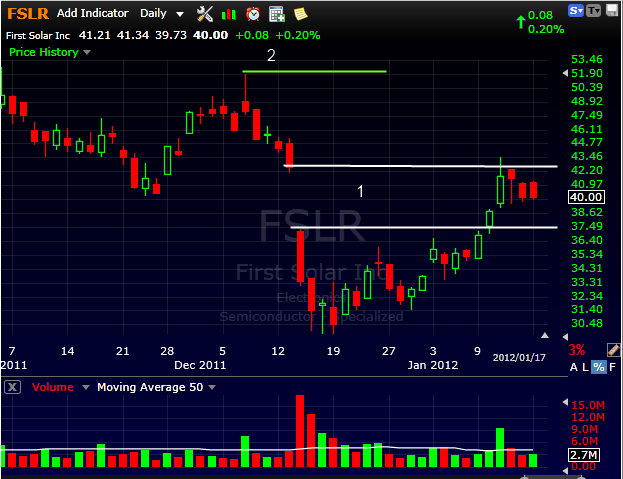Open the gray T dropdown button

[594, 11]
